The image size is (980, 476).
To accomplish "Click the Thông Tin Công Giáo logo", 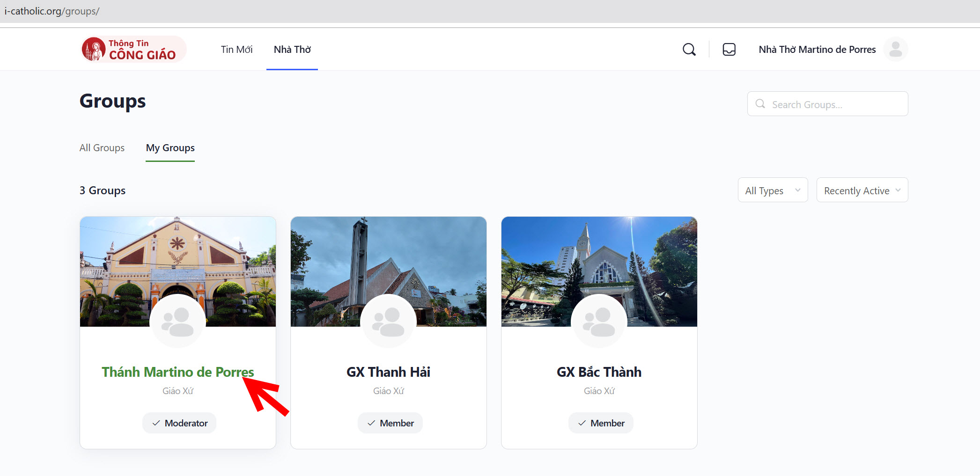I will [133, 49].
